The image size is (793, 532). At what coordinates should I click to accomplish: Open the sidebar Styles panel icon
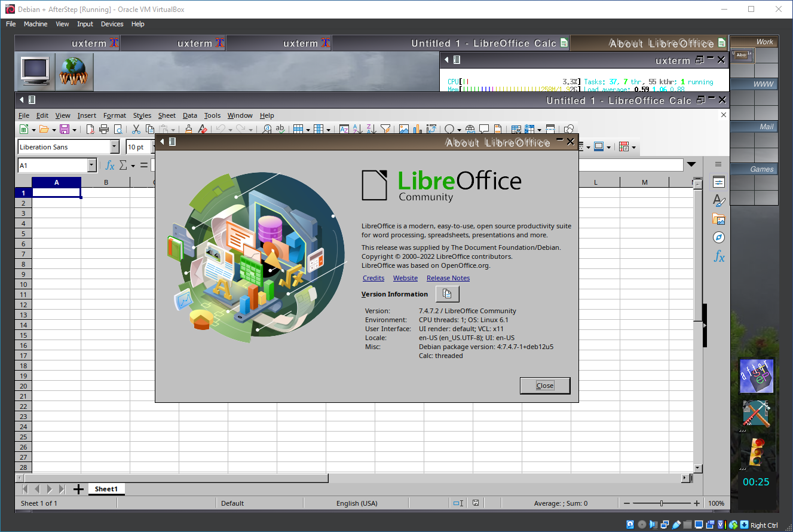click(719, 201)
